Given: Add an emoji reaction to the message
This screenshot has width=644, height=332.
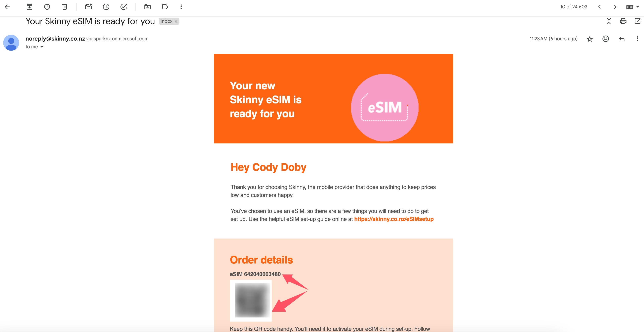Looking at the screenshot, I should (605, 39).
